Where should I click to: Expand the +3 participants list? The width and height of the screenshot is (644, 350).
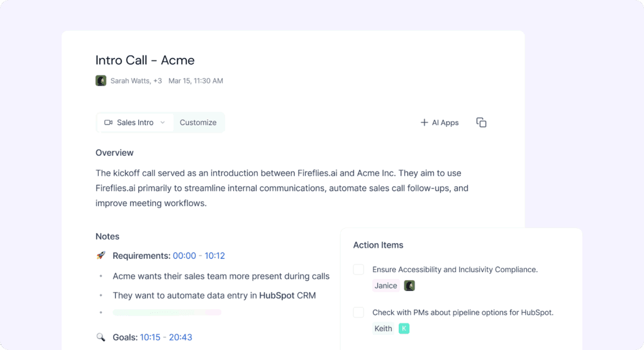[157, 80]
